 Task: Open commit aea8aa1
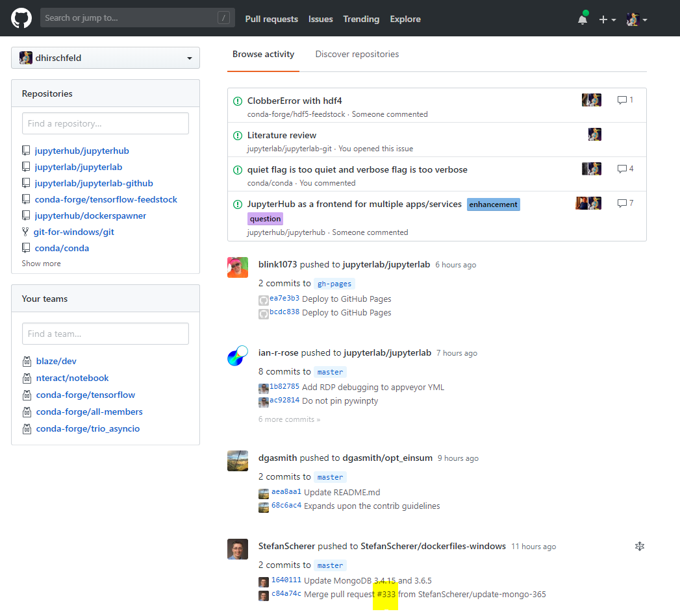pyautogui.click(x=286, y=491)
